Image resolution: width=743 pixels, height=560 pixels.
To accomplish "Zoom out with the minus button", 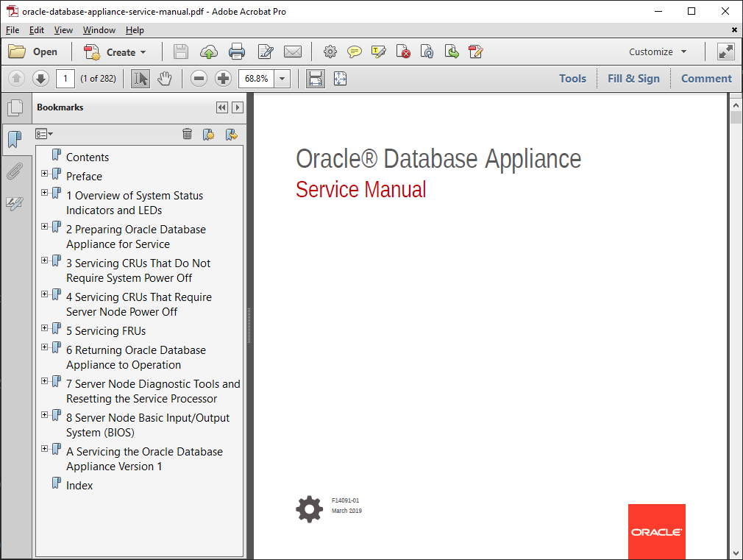I will pyautogui.click(x=199, y=78).
